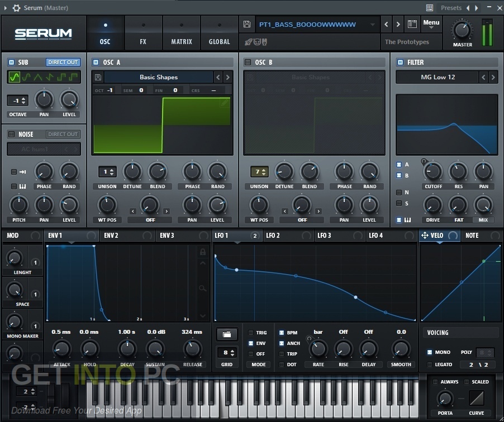The height and width of the screenshot is (422, 504).
Task: Click the filter CUTOFF knob
Action: click(x=433, y=171)
